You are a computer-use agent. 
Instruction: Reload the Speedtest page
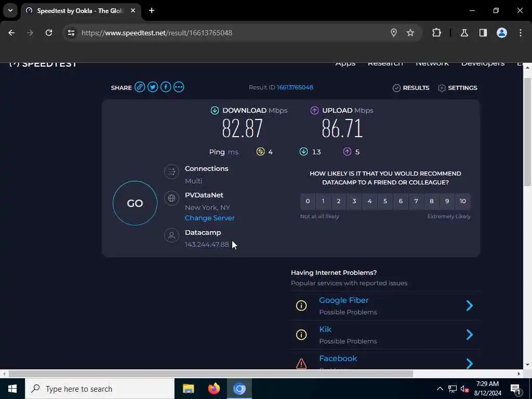pyautogui.click(x=49, y=33)
